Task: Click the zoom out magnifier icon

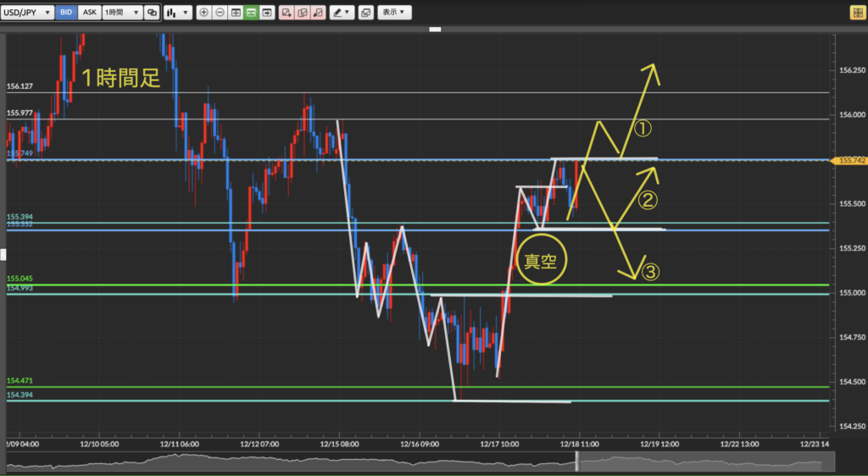Action: pos(220,13)
